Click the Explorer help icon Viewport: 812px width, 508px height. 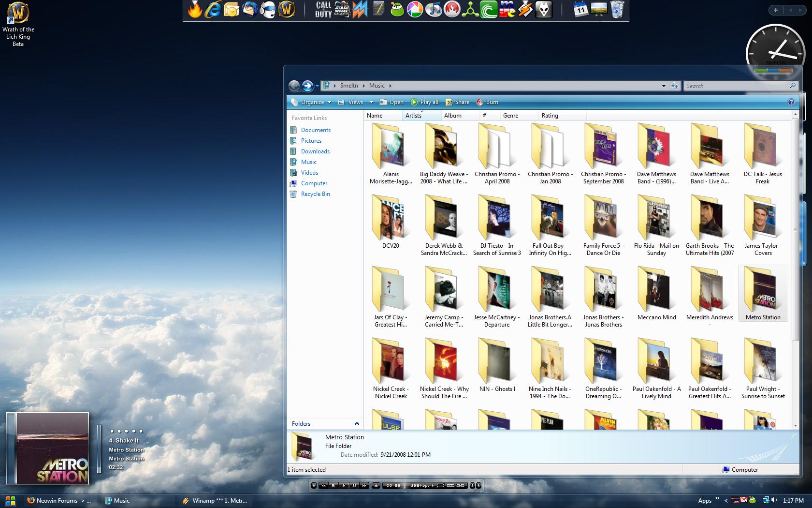click(791, 102)
